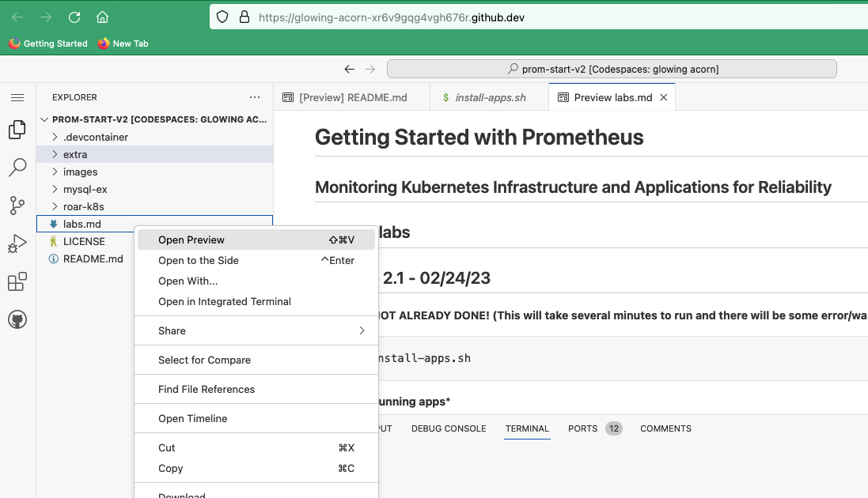Image resolution: width=868 pixels, height=498 pixels.
Task: Click the Explorer more actions ellipsis
Action: pos(255,97)
